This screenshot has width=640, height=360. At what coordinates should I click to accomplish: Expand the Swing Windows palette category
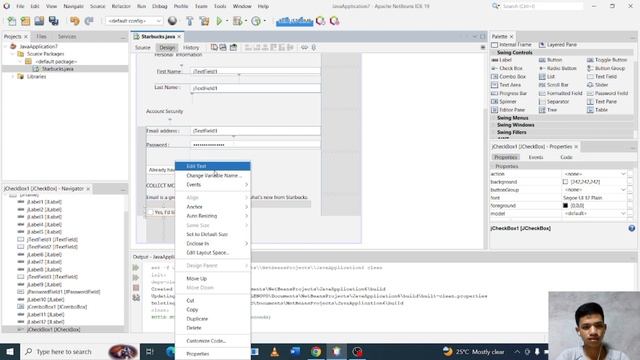tap(515, 125)
